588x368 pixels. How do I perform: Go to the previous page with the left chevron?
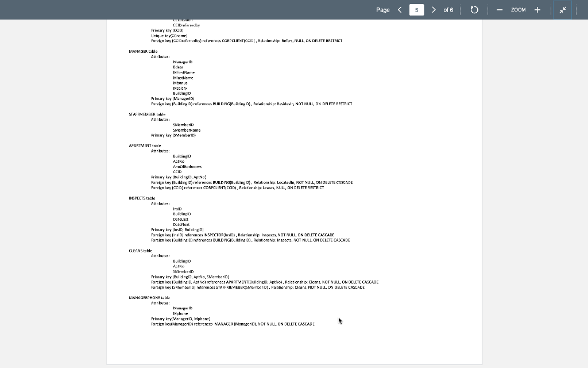pos(400,9)
